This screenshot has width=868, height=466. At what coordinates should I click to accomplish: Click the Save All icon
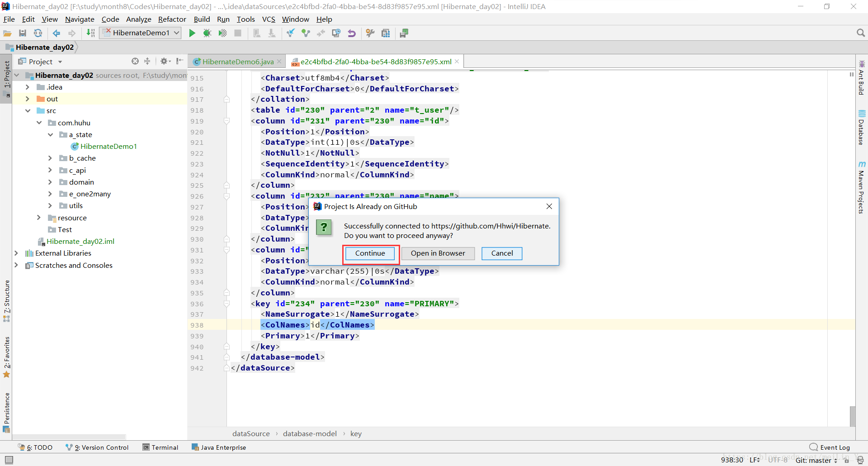(23, 33)
